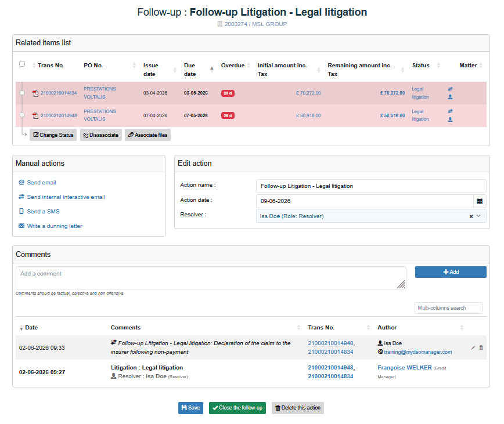The width and height of the screenshot is (504, 424).
Task: Click Close the follow-up button
Action: coord(237,408)
